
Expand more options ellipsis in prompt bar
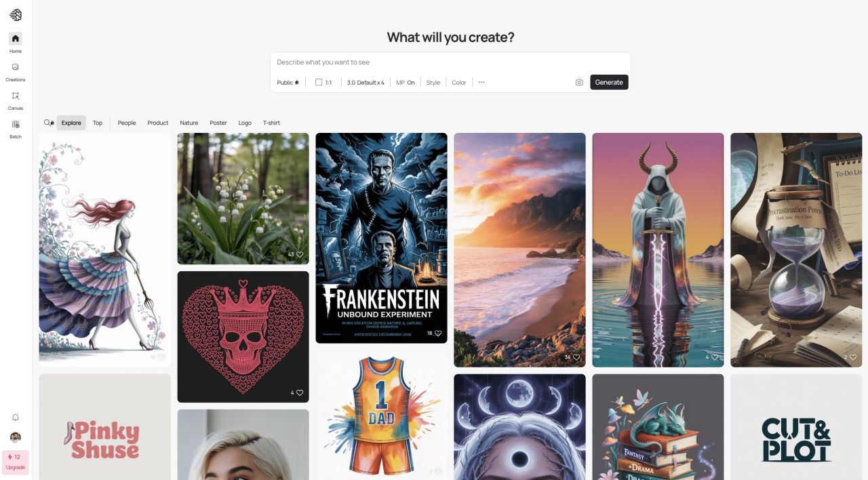pos(481,82)
